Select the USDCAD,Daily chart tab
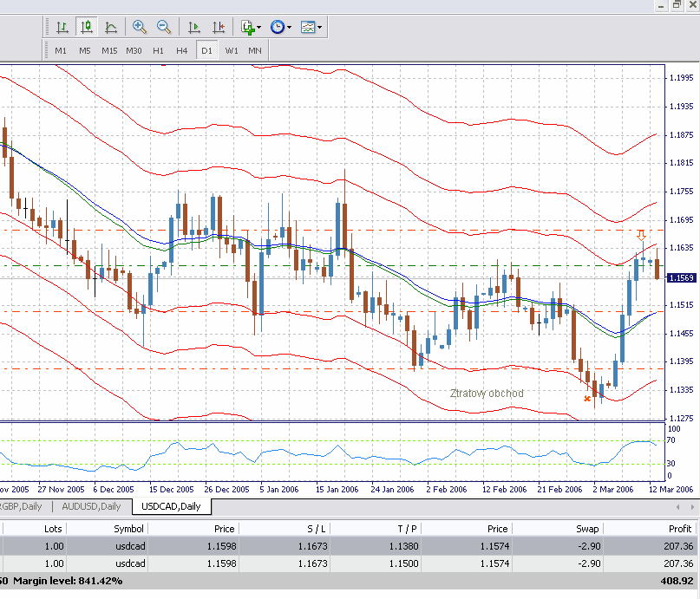This screenshot has height=599, width=700. (171, 506)
